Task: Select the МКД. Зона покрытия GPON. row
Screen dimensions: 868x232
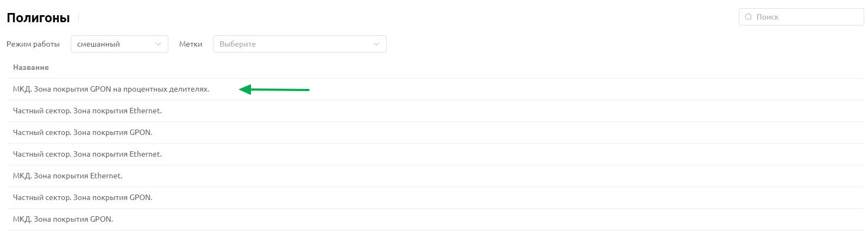Action: click(435, 219)
